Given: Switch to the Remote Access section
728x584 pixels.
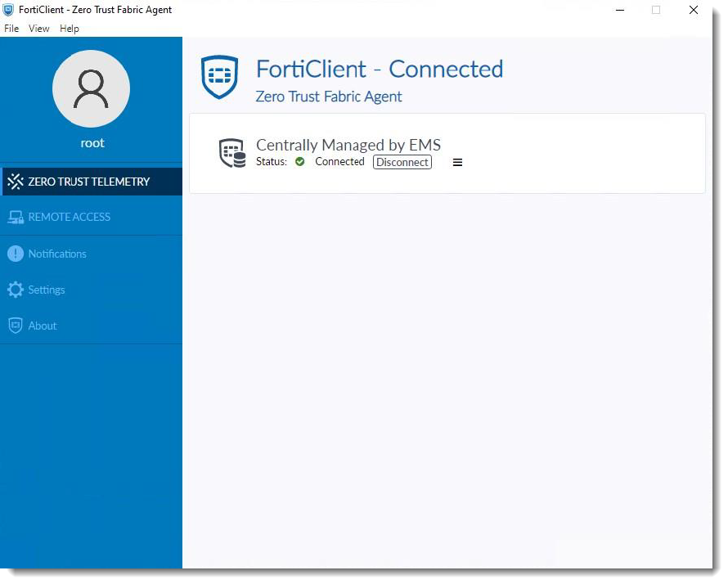Looking at the screenshot, I should [70, 217].
